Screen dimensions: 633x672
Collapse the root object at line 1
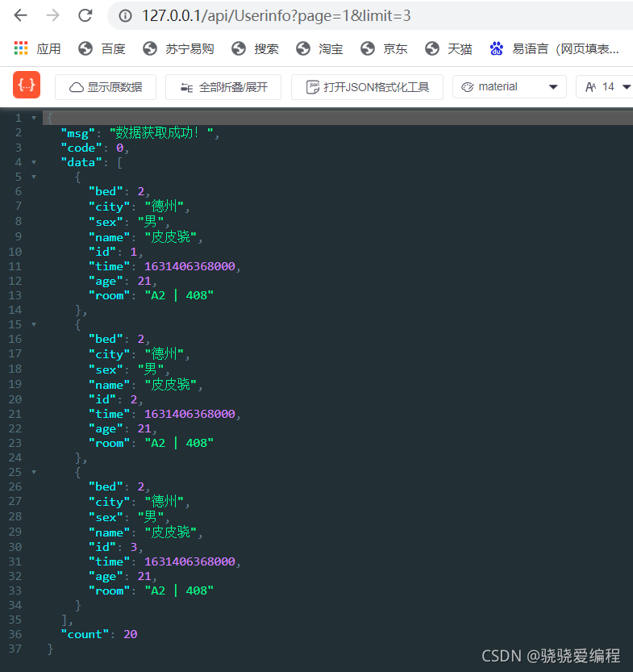(34, 118)
